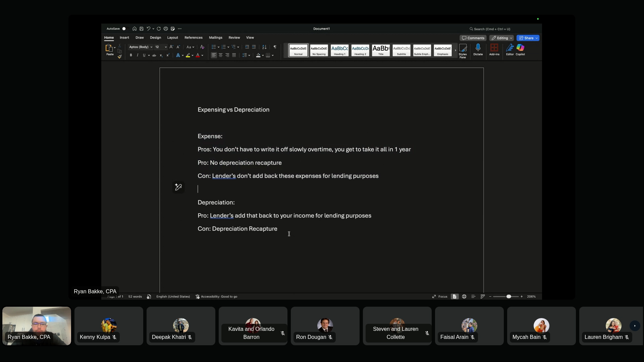
Task: Center align text icon
Action: [x=221, y=55]
